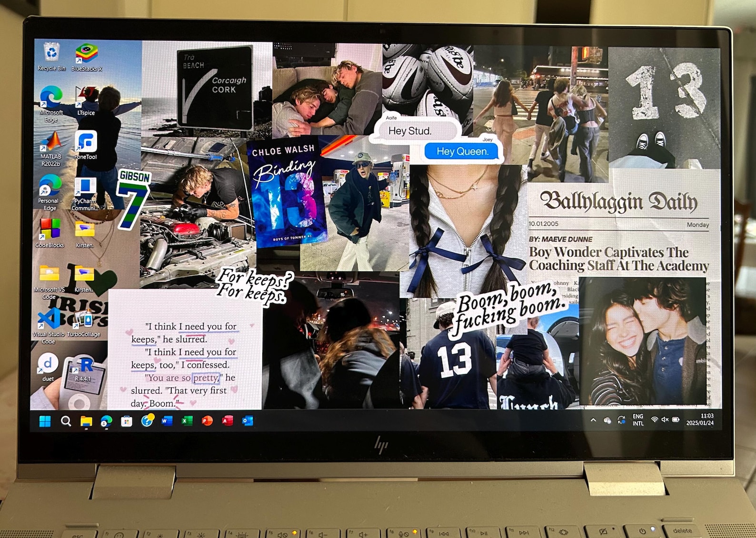Select the Microsoft VS Code folder
This screenshot has height=538, width=756.
tap(50, 282)
